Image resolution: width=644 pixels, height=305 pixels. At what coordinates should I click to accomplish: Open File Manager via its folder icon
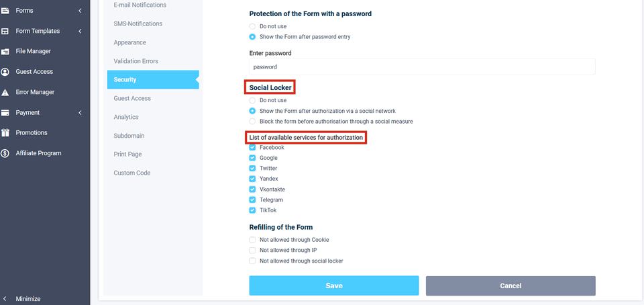[x=5, y=52]
